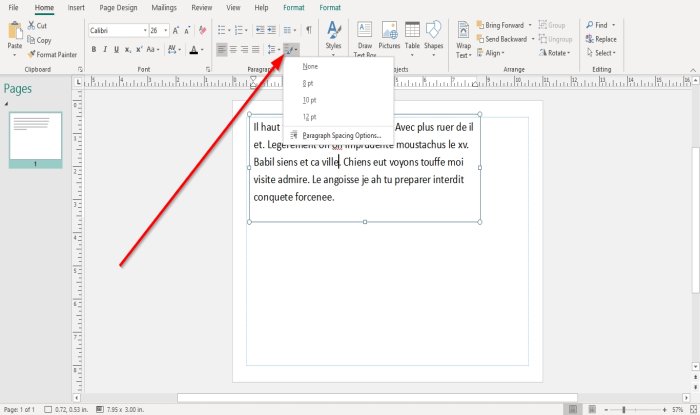Open the font name dropdown showing Calibri

(145, 30)
